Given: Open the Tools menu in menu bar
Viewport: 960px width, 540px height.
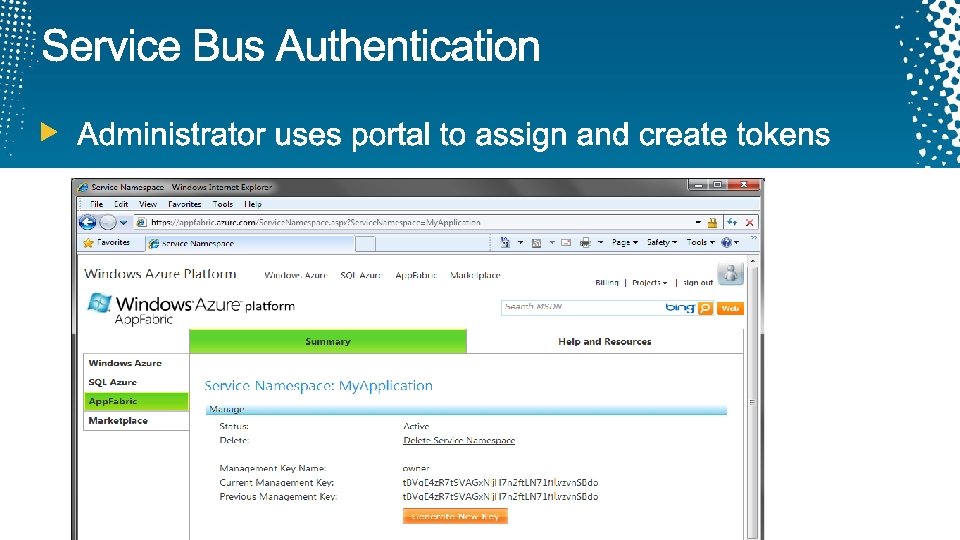Looking at the screenshot, I should 223,204.
